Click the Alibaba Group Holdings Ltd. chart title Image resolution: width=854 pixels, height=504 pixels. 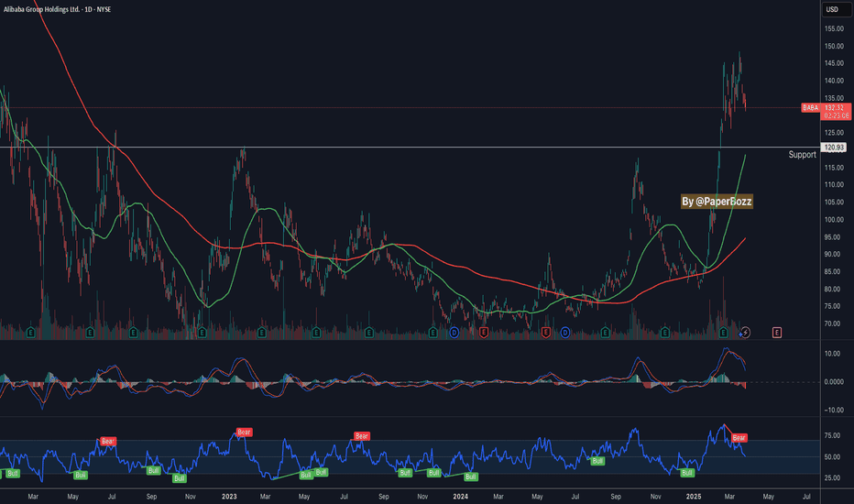click(x=41, y=9)
